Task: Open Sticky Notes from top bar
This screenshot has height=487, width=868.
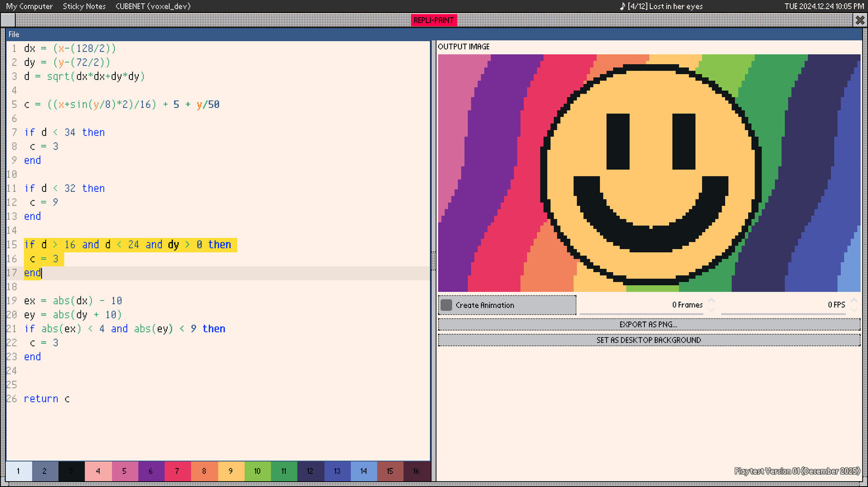Action: [84, 6]
